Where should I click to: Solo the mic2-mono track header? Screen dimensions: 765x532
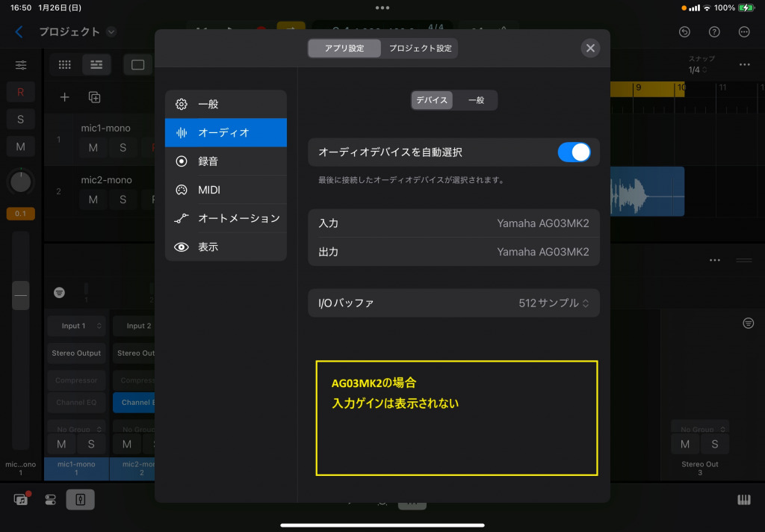coord(123,199)
